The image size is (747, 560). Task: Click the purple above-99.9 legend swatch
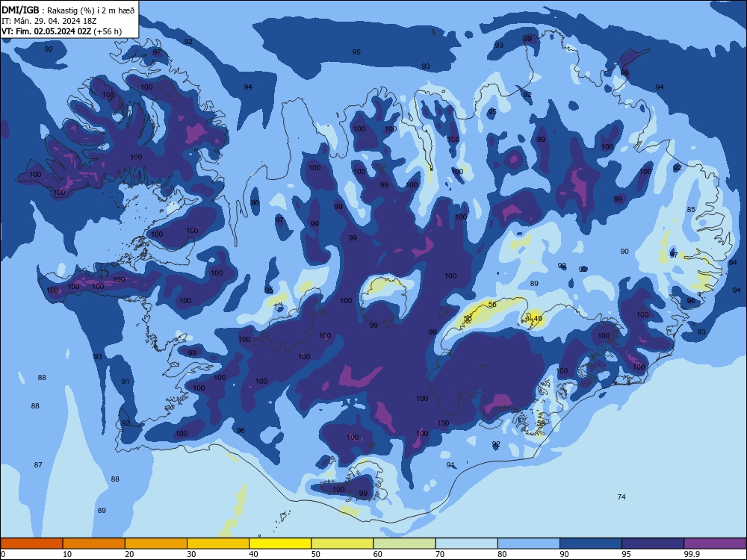[715, 544]
